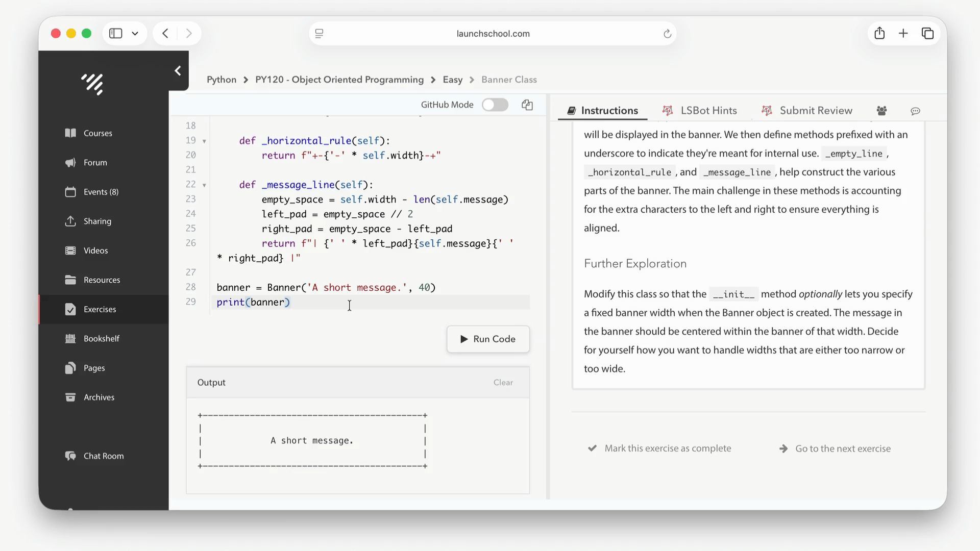Select the Archives sidebar item
Screen dimensions: 980x551
coord(99,397)
